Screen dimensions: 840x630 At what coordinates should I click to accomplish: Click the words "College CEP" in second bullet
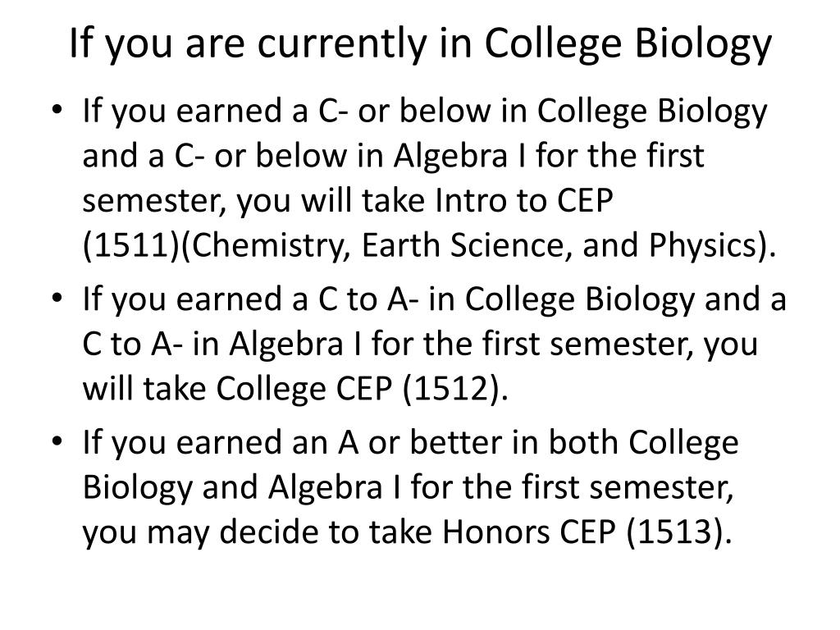coord(304,389)
